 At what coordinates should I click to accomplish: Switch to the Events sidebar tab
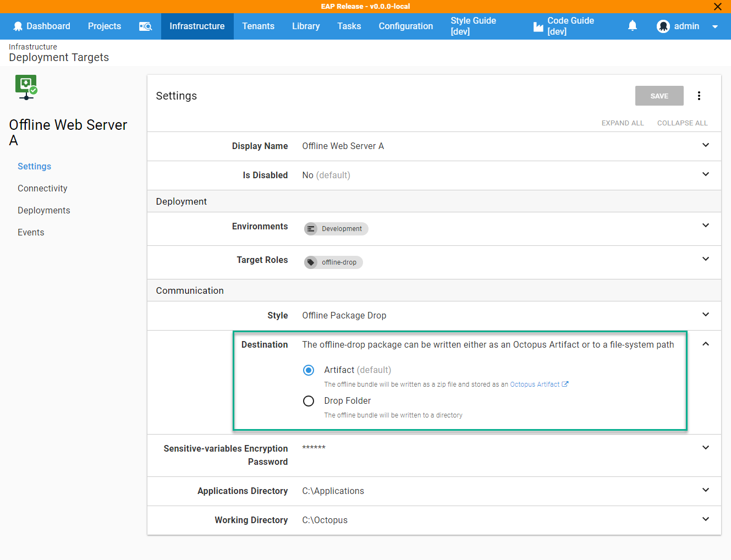31,233
